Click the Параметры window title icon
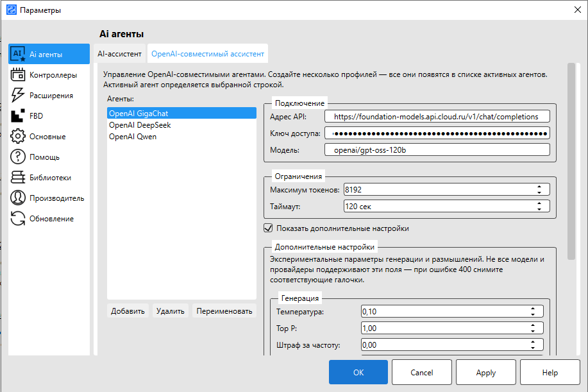Image resolution: width=588 pixels, height=392 pixels. point(12,10)
